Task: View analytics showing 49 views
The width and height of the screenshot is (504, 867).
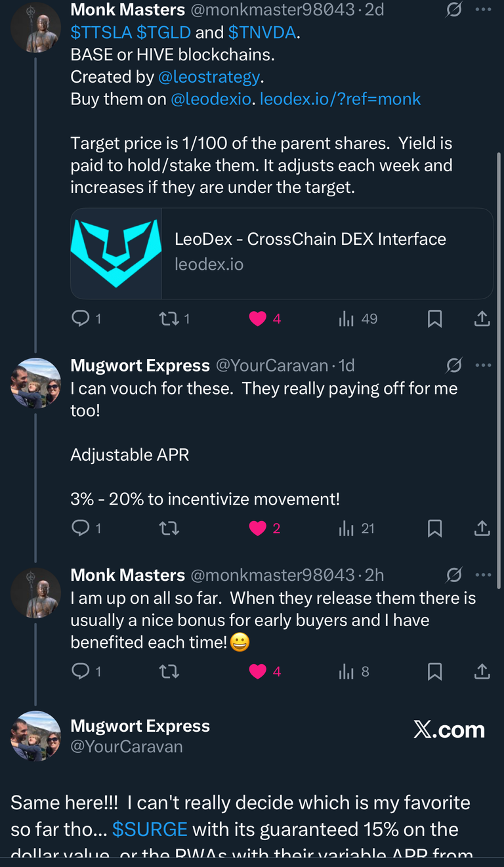Action: click(x=358, y=319)
